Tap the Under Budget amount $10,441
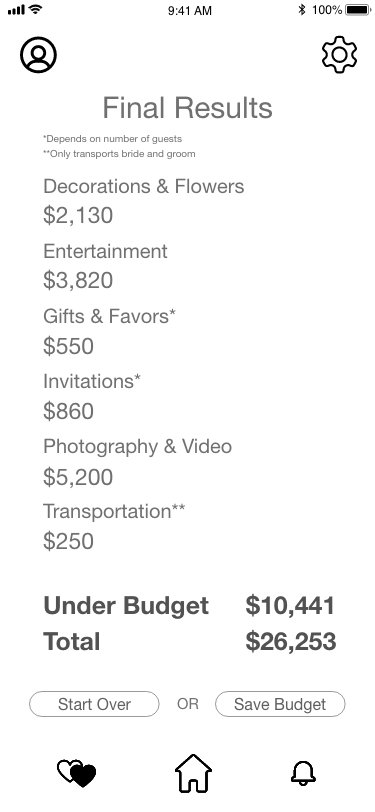The image size is (375, 812). click(x=290, y=606)
